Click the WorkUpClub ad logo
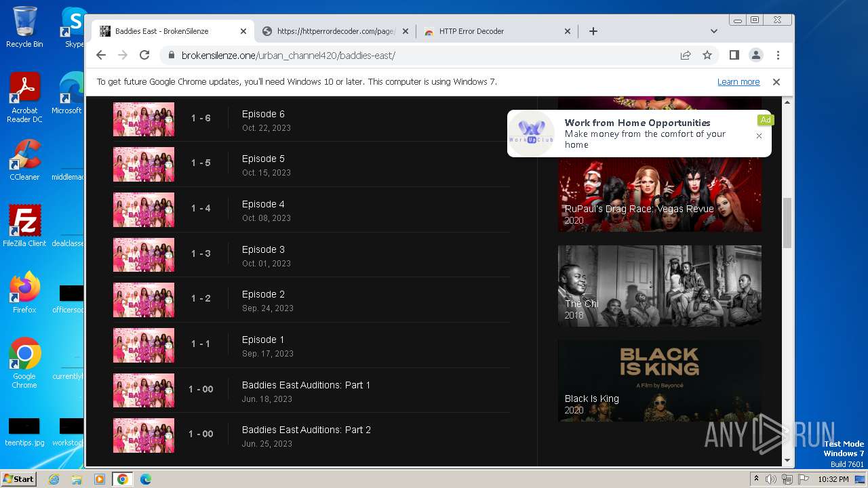868x488 pixels. [x=532, y=134]
